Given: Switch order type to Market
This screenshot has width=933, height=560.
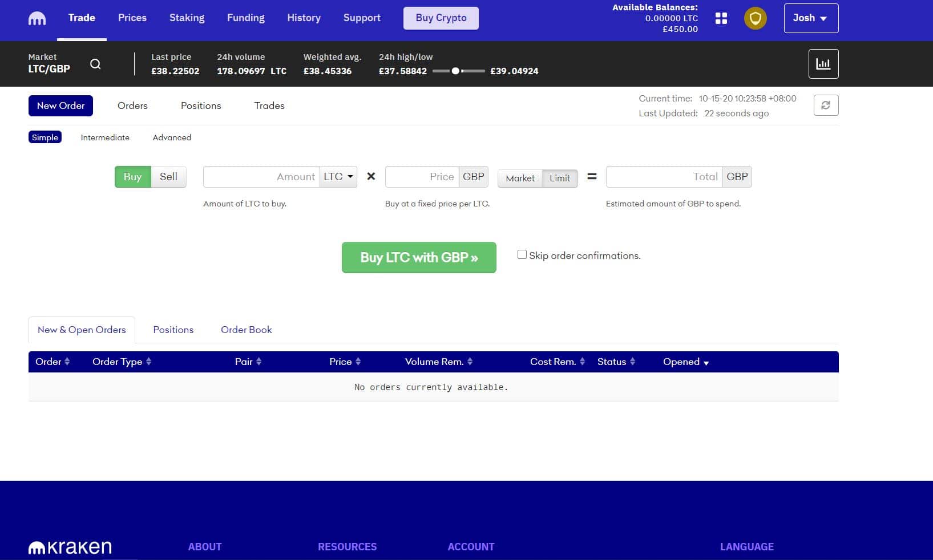Looking at the screenshot, I should point(520,178).
